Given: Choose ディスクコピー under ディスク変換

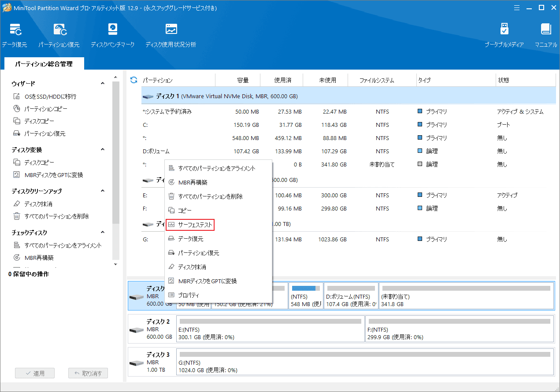Looking at the screenshot, I should click(34, 163).
